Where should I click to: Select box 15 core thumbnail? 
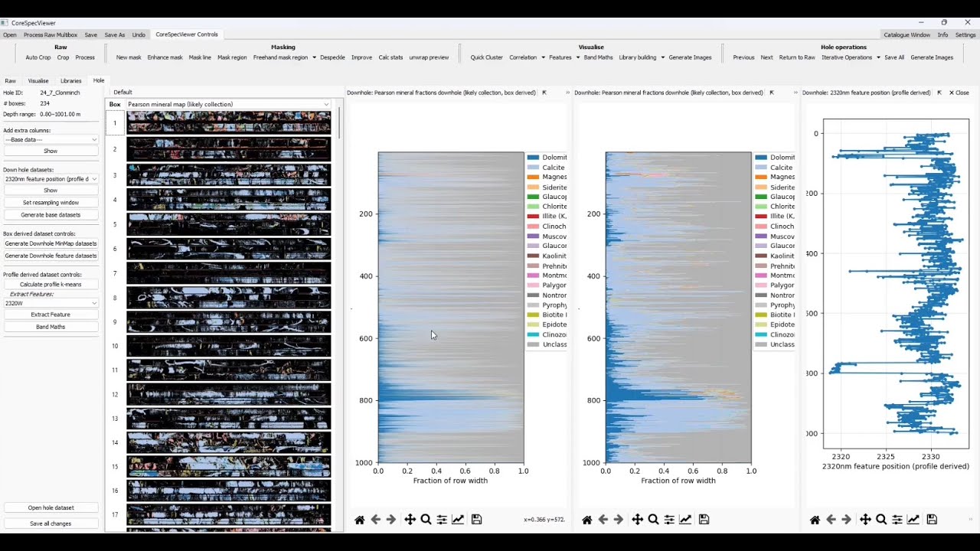click(x=228, y=466)
